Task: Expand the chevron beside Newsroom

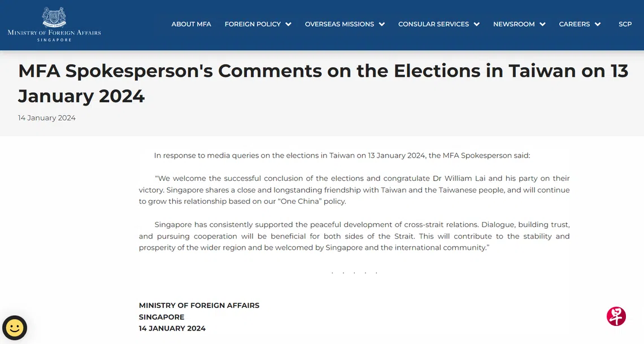Action: coord(542,24)
